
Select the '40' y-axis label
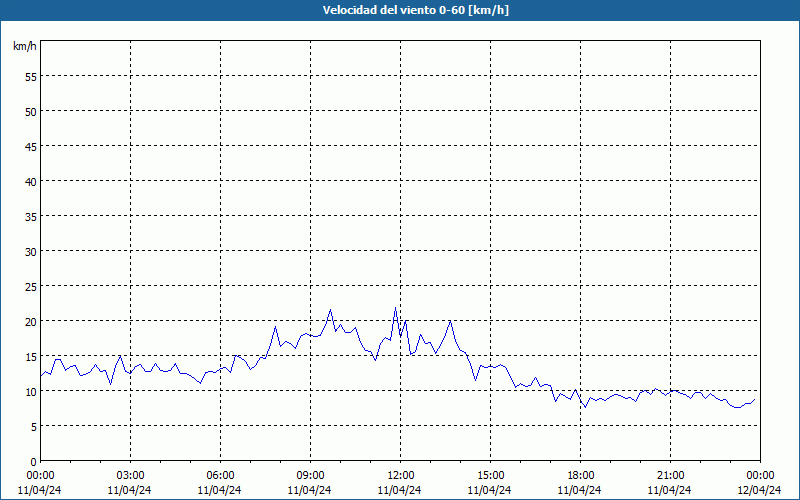coord(31,182)
